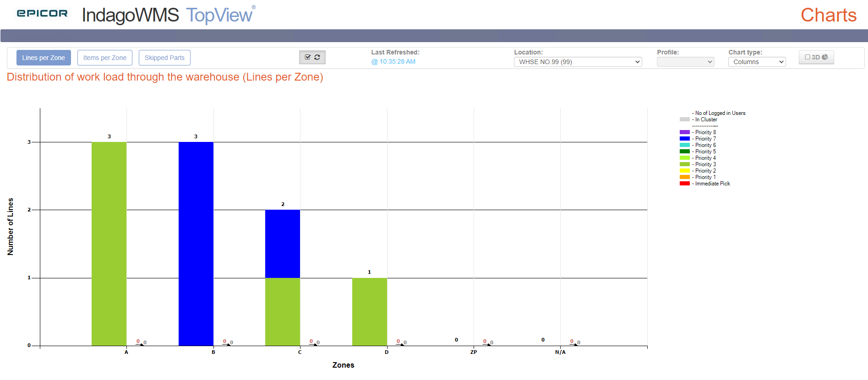Click Priority 5 dark green legend swatch
Image resolution: width=868 pixels, height=380 pixels.
pyautogui.click(x=685, y=152)
